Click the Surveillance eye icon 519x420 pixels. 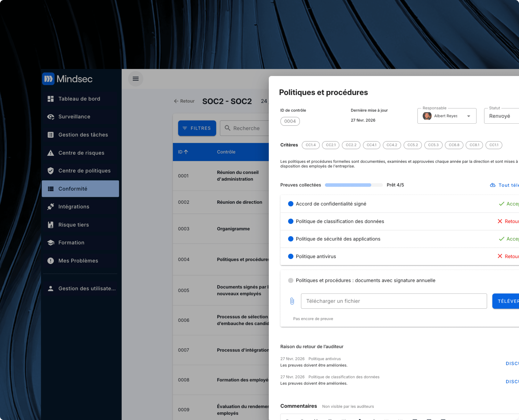50,117
